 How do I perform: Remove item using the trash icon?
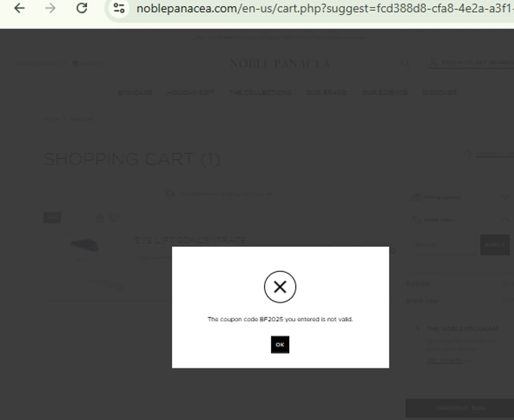[100, 218]
